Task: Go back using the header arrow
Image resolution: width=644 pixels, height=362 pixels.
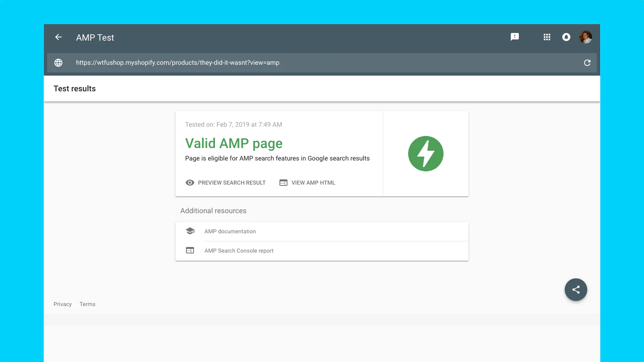Action: click(x=58, y=37)
